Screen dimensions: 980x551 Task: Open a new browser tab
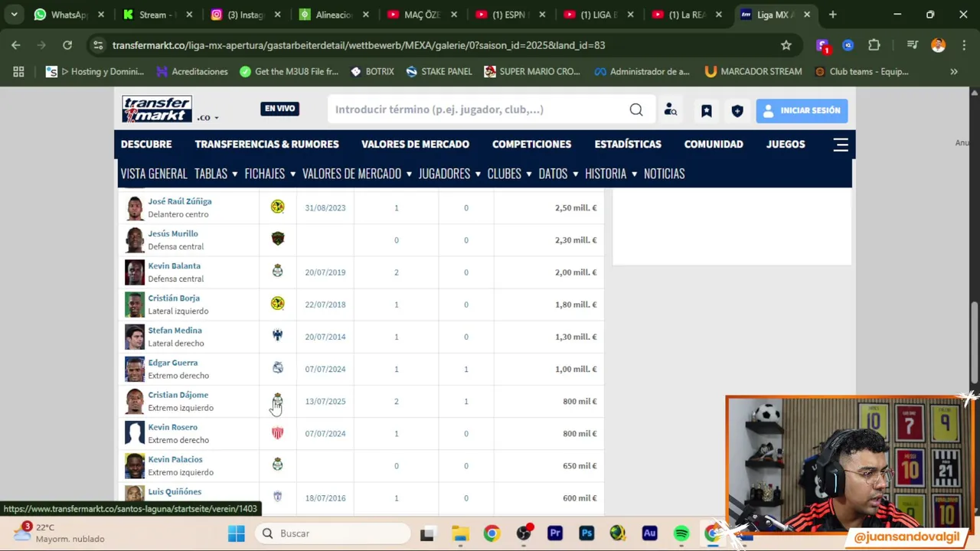click(832, 15)
